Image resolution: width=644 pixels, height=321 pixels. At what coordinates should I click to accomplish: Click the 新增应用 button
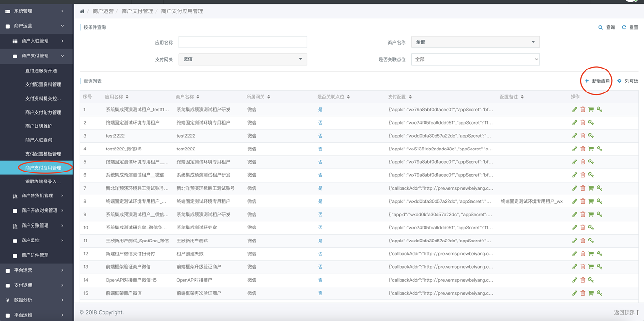coord(598,81)
